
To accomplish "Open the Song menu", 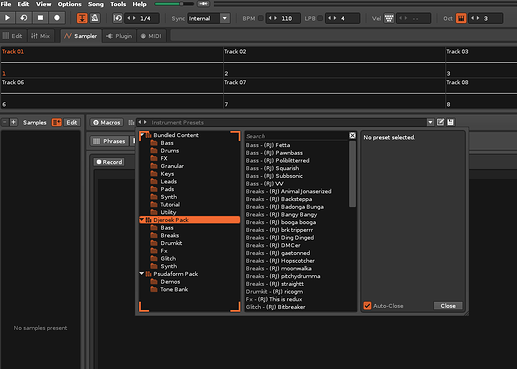I will coord(96,4).
